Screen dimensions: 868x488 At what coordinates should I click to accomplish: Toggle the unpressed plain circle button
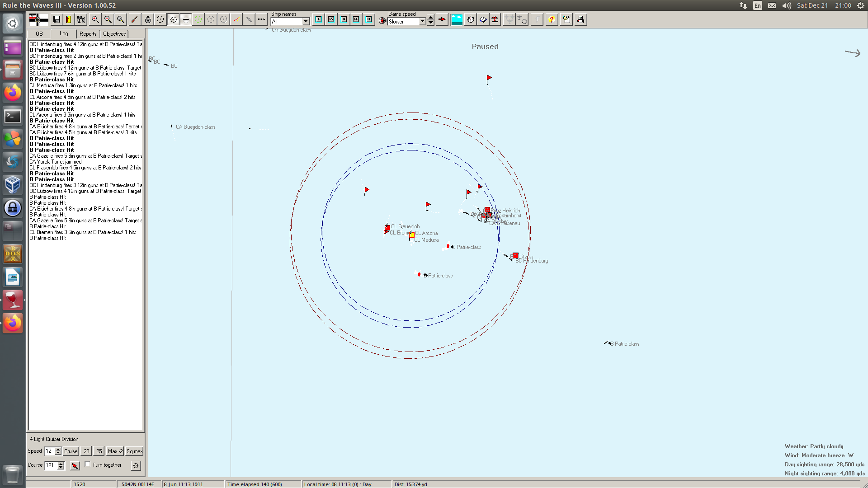[x=160, y=19]
